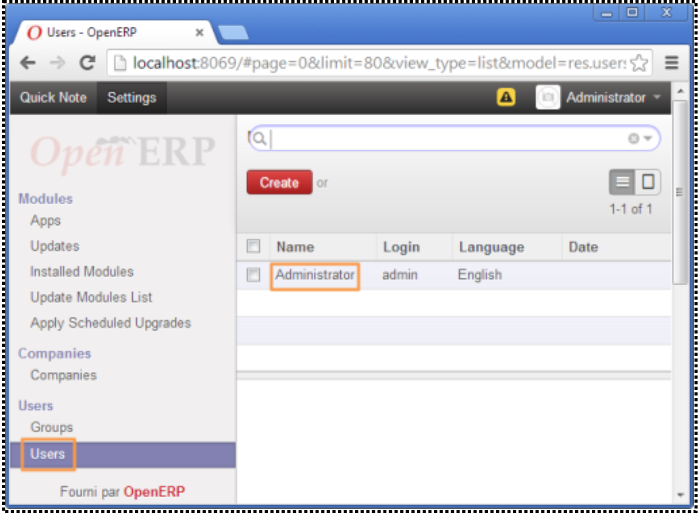Open Updates in the sidebar
Screen dimensions: 698x514
(x=55, y=246)
